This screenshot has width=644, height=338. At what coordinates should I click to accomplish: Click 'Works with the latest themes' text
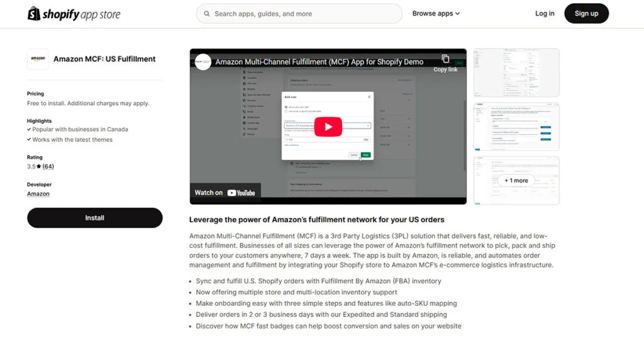click(x=72, y=140)
